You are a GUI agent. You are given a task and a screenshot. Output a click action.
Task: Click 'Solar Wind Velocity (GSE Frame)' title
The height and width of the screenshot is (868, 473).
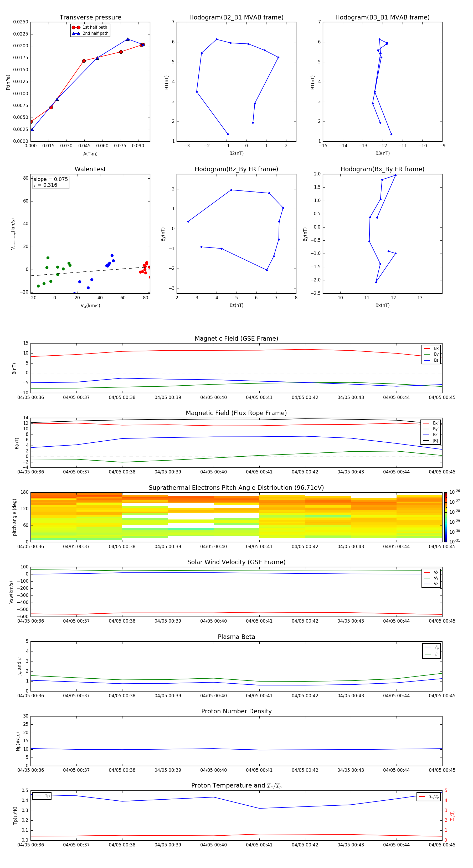[236, 562]
